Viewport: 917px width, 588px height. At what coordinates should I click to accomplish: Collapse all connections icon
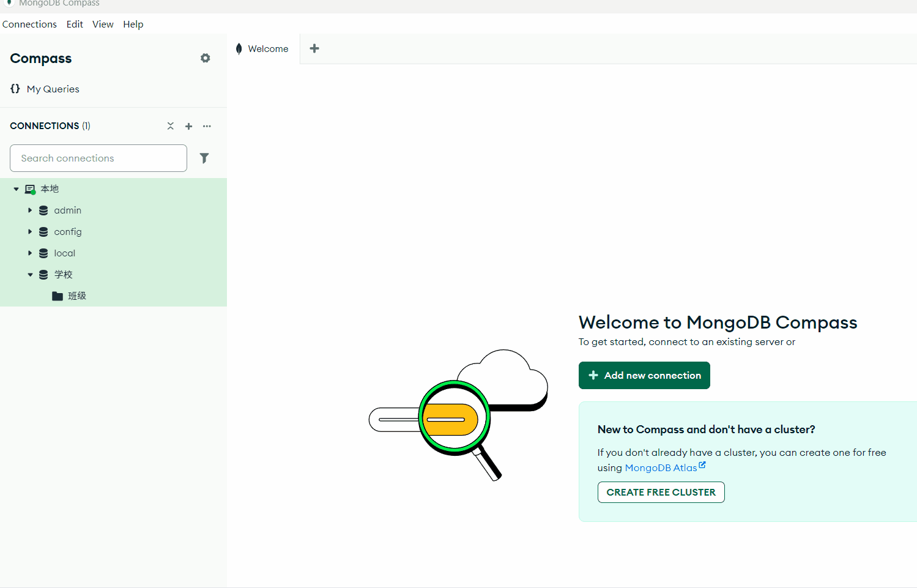[171, 126]
